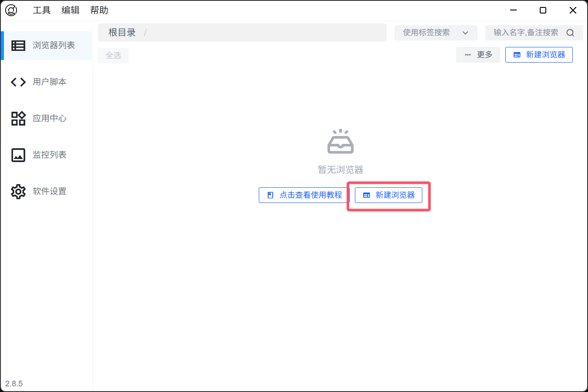Expand the 使用标签搜索 dropdown

click(x=436, y=33)
